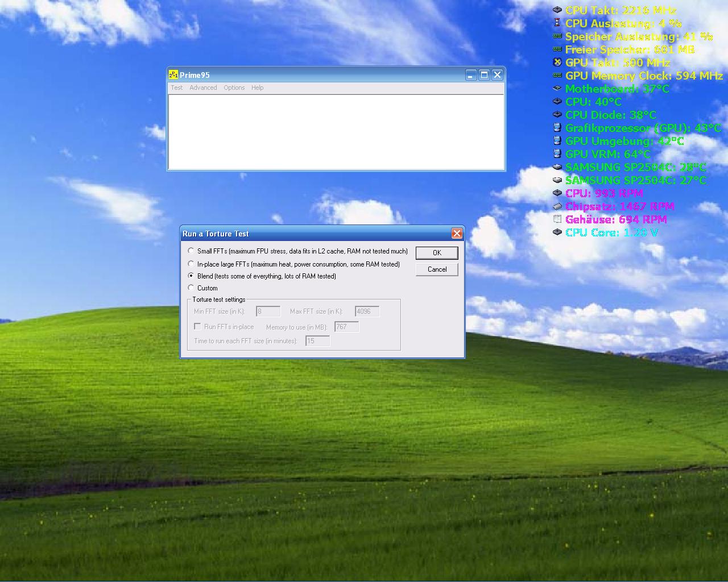Click the SAMSUNG SP2504C 28°C drive icon
The image size is (728, 582).
click(x=557, y=167)
